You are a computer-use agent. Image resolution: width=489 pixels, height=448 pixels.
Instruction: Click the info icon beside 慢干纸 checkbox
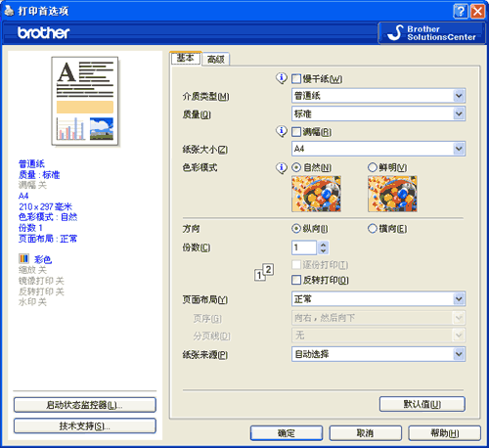tap(282, 78)
